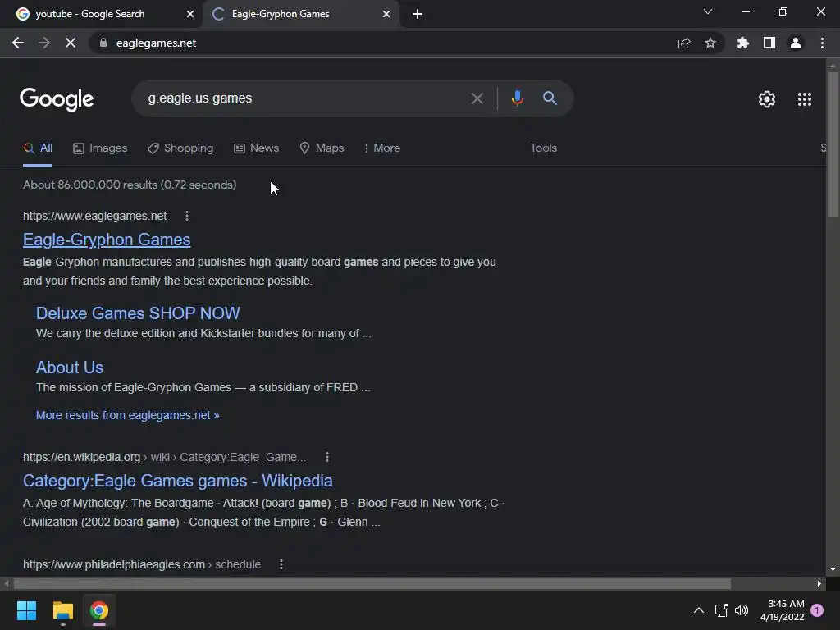Show hidden system tray icons
Image resolution: width=840 pixels, height=630 pixels.
point(699,610)
